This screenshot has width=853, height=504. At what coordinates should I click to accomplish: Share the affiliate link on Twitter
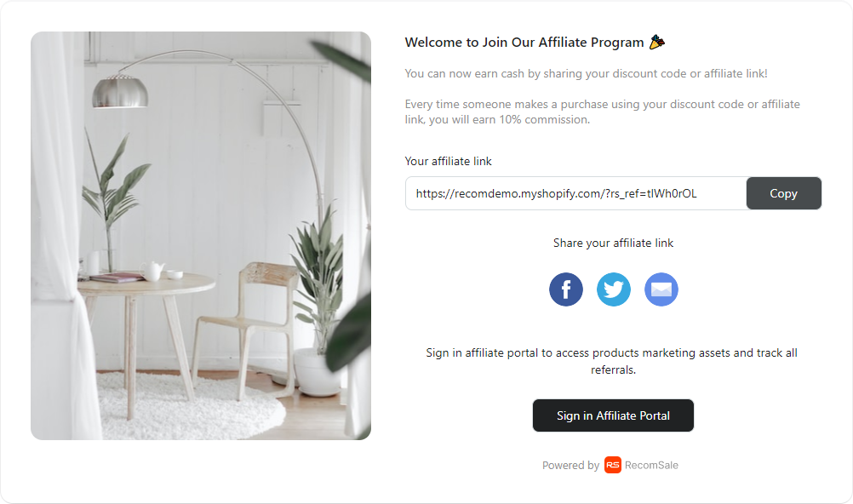[614, 289]
